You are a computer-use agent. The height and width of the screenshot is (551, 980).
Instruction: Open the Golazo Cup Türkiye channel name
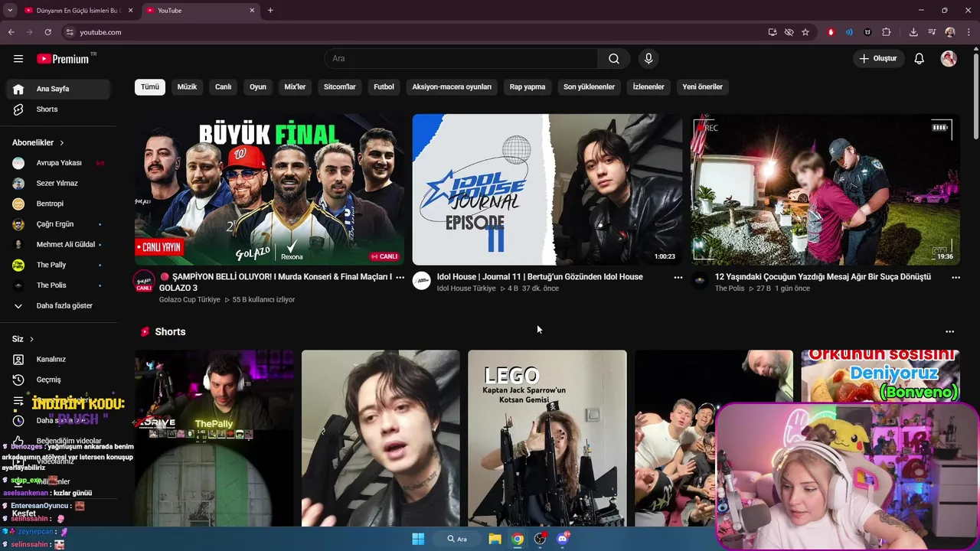189,300
